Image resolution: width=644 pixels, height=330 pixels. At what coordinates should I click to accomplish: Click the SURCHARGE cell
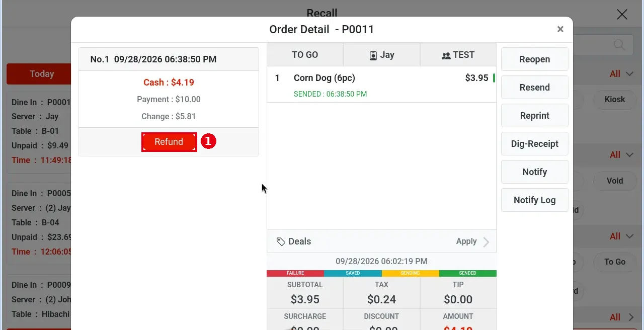tap(305, 320)
